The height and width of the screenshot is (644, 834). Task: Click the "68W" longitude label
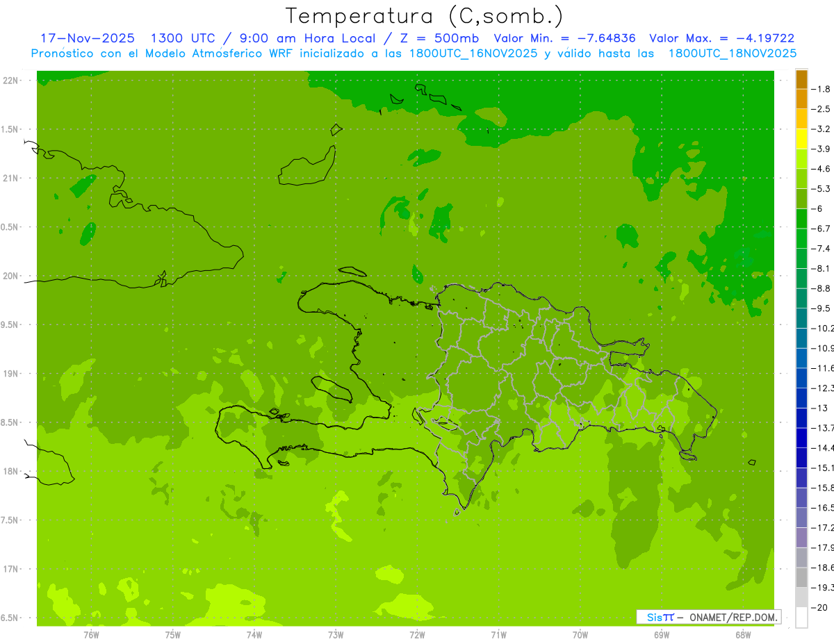pyautogui.click(x=743, y=634)
